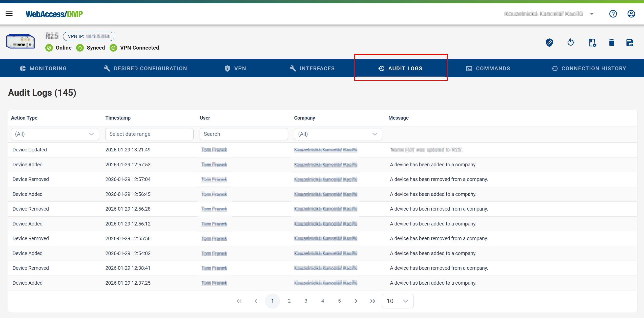Jump to last page with double arrow
The image size is (644, 318).
[372, 301]
